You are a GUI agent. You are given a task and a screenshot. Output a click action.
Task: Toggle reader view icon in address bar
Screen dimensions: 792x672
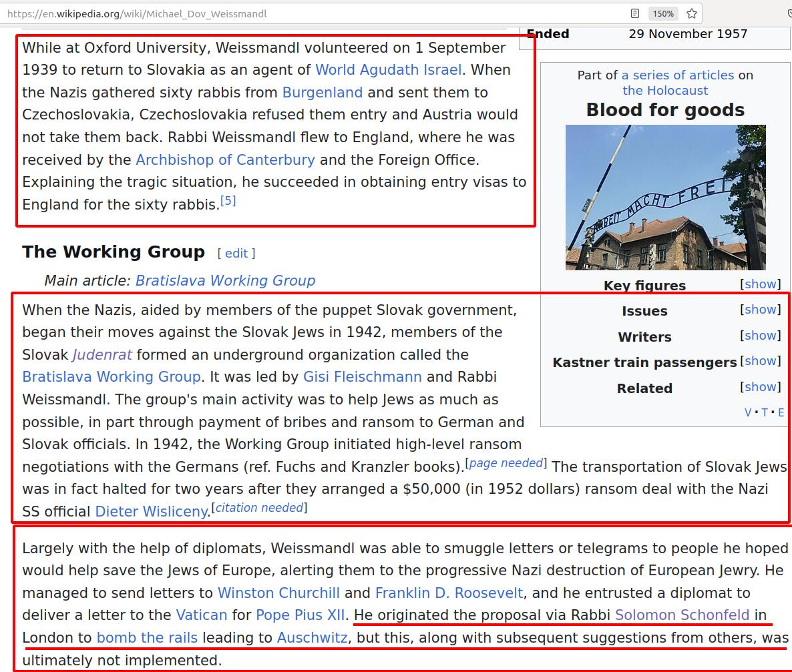coord(635,13)
